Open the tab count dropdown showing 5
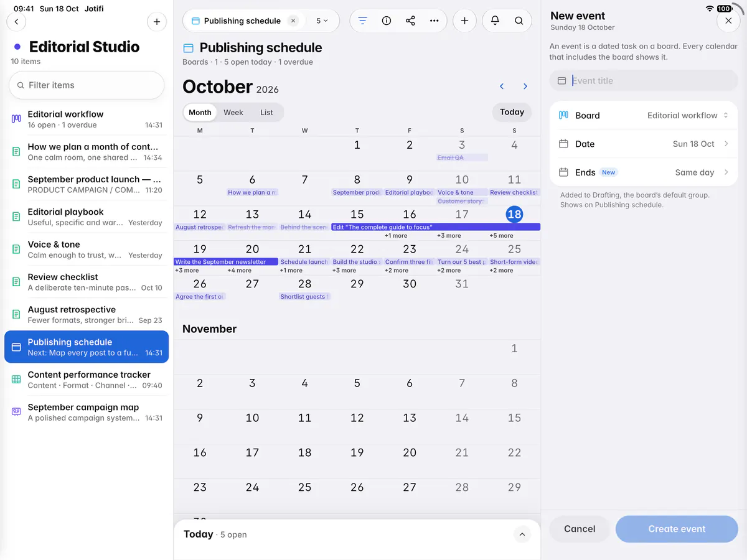Screen dimensions: 747x560 322,21
